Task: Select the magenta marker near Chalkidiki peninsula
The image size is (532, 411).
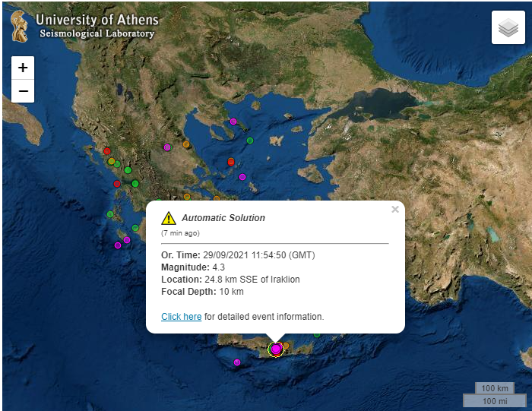Action: click(233, 122)
